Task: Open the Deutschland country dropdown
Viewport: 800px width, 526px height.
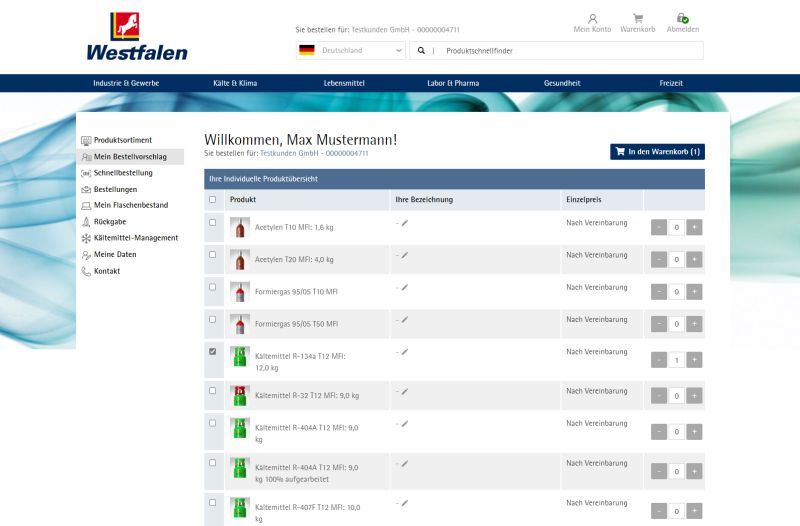Action: point(351,50)
